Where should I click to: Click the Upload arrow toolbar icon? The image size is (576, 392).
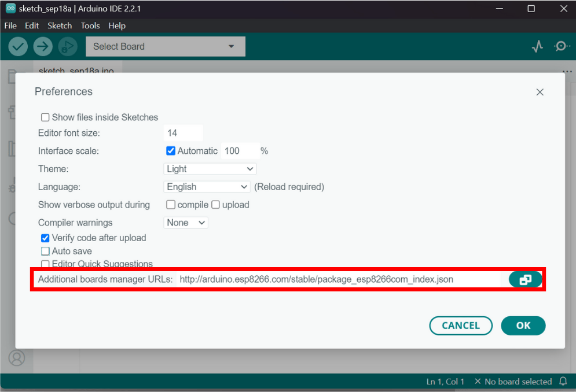[x=43, y=47]
